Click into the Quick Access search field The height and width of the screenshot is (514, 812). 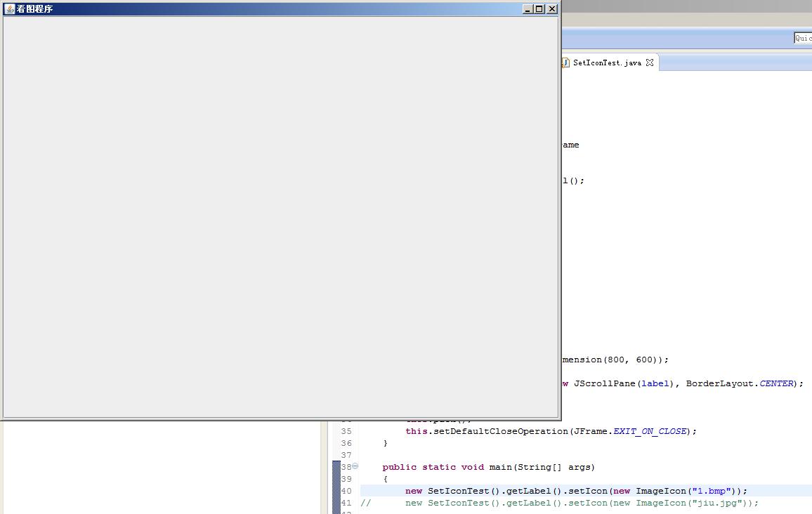pyautogui.click(x=803, y=39)
